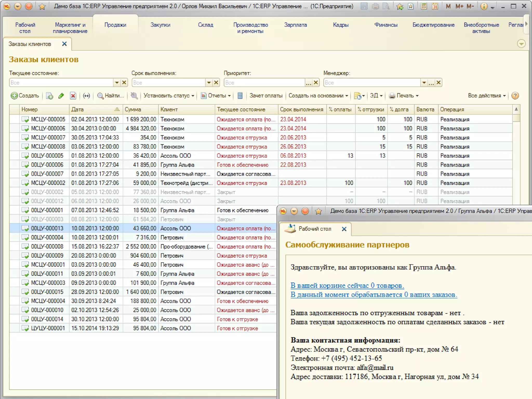Open the basket link 'В вашей корзине сейчас 0 товаров'

(x=347, y=285)
